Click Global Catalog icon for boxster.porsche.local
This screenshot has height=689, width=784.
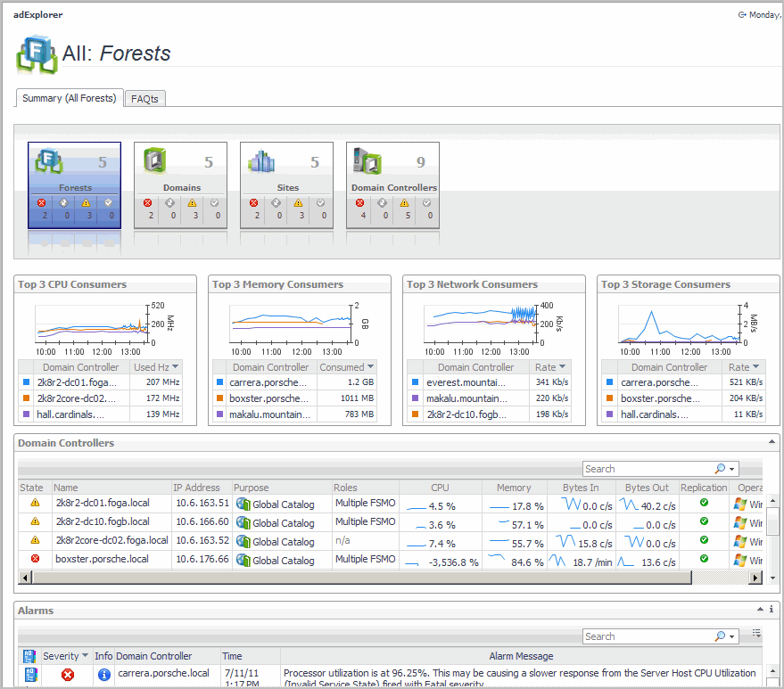[x=242, y=560]
